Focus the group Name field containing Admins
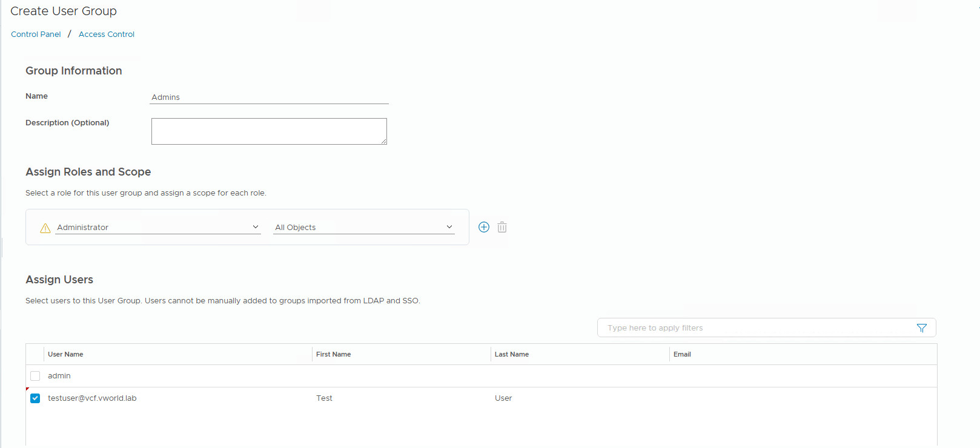The height and width of the screenshot is (448, 980). 268,97
